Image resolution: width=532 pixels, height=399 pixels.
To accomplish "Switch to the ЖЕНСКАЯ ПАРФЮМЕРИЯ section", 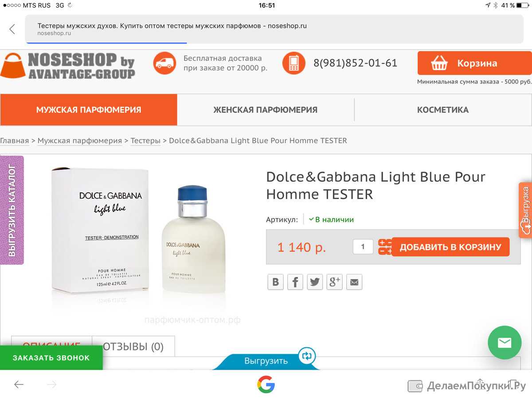I will click(x=266, y=110).
